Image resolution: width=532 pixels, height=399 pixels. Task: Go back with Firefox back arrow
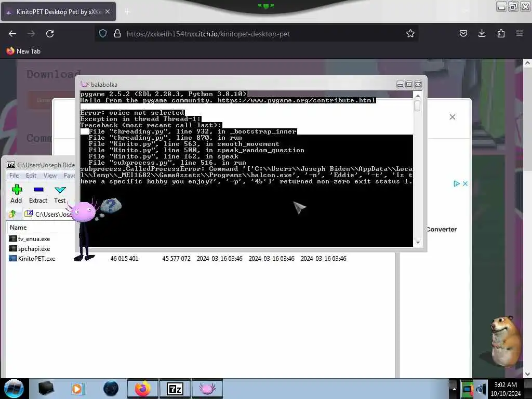tap(12, 34)
